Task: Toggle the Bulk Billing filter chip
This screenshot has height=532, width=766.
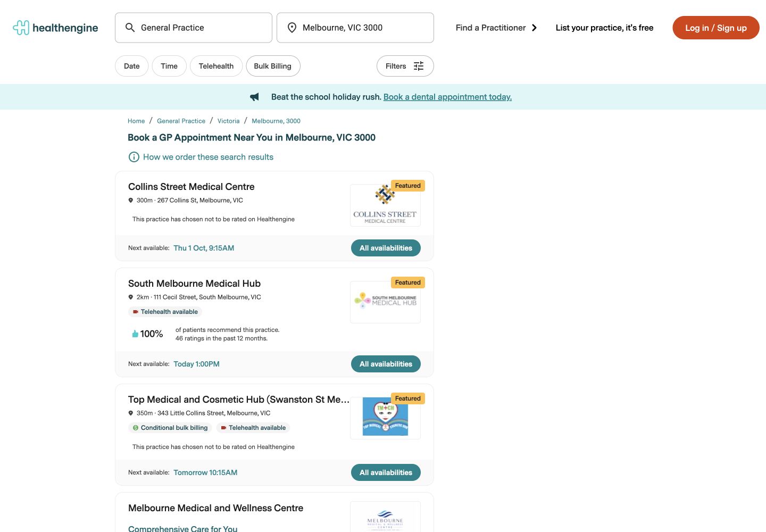Action: coord(273,66)
